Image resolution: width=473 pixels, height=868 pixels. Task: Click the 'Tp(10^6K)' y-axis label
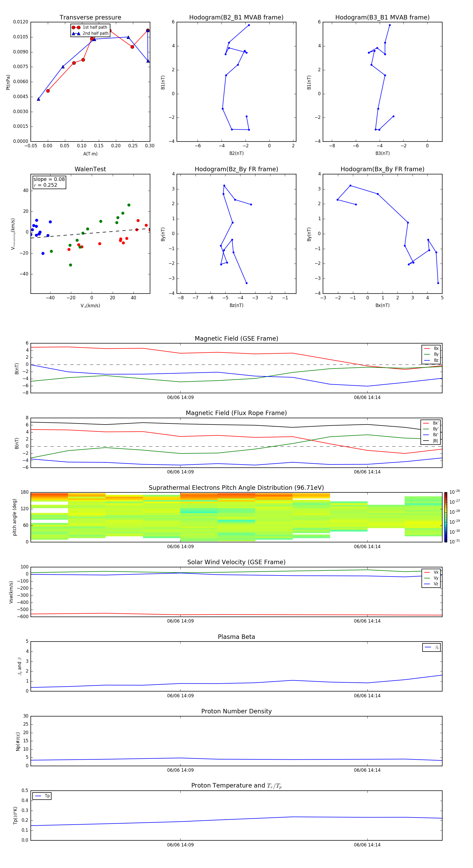pos(15,815)
